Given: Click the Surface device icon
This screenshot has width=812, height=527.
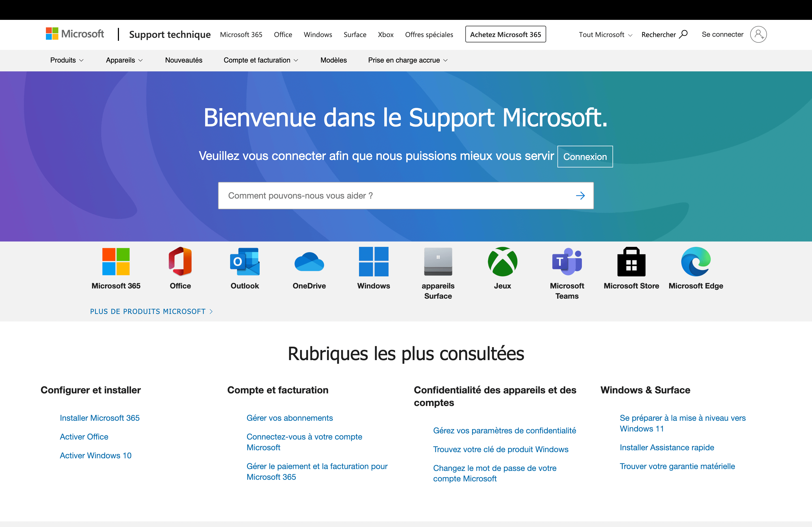Looking at the screenshot, I should [438, 261].
